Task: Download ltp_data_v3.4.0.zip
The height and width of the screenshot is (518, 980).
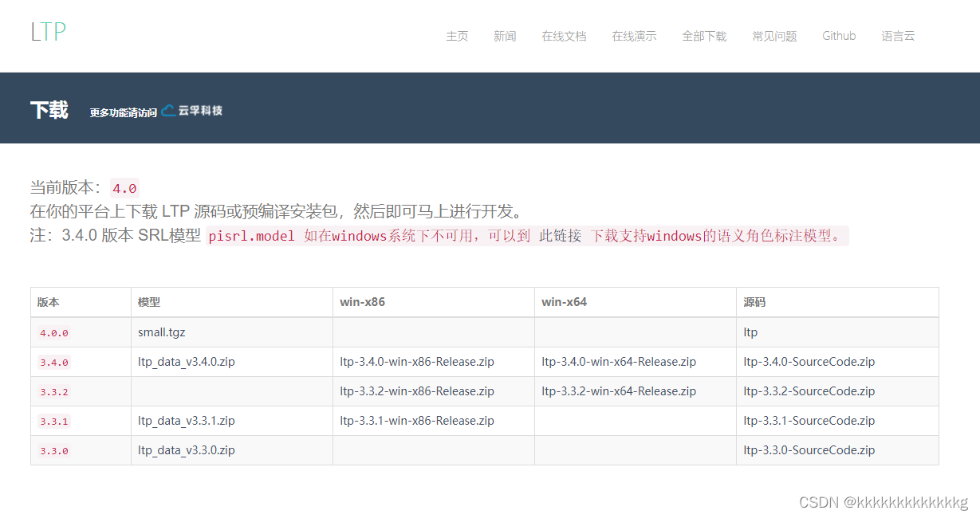Action: 187,362
